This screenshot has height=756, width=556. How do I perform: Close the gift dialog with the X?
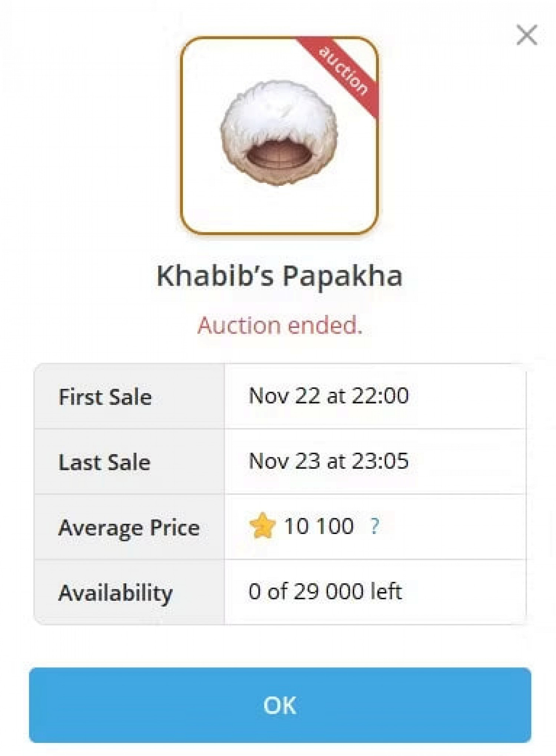pyautogui.click(x=527, y=35)
